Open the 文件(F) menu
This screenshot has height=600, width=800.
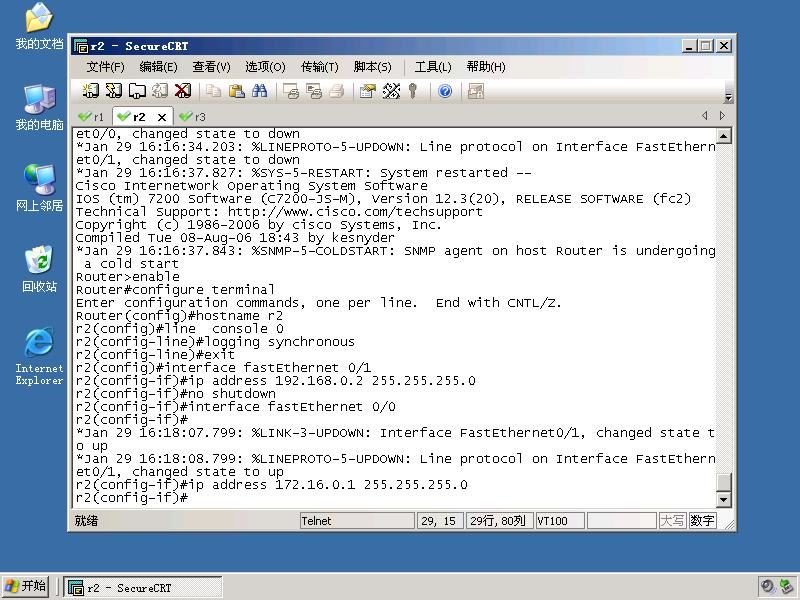tap(106, 67)
